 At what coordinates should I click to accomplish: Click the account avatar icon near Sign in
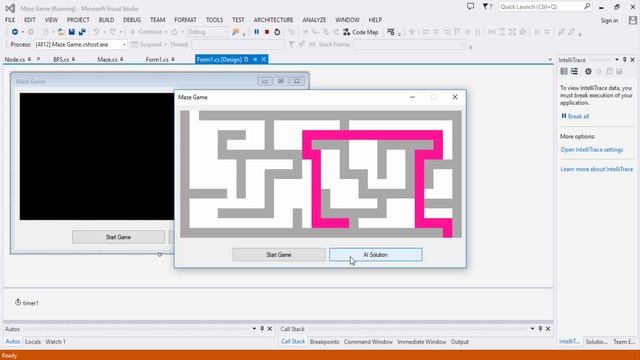coord(633,20)
